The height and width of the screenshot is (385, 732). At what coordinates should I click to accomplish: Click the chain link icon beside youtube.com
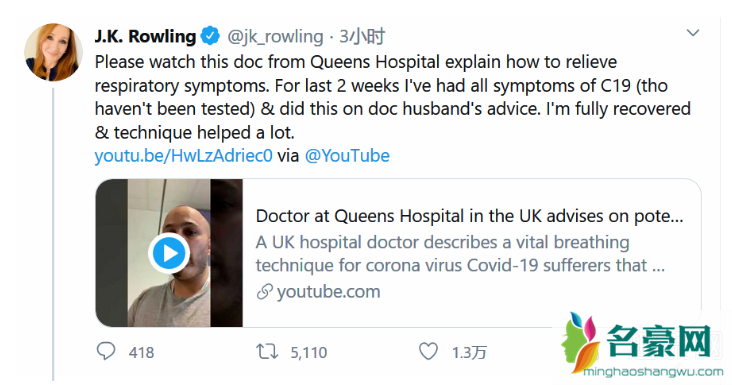click(264, 292)
